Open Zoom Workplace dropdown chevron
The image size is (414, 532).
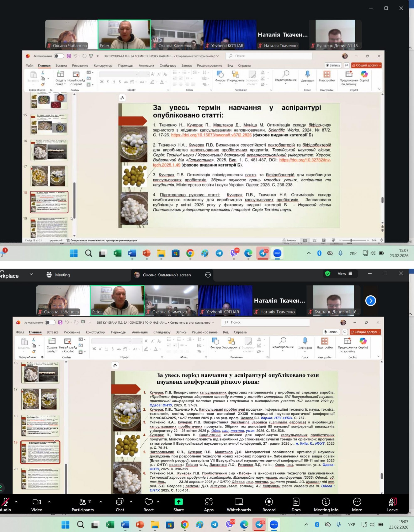coord(31,274)
